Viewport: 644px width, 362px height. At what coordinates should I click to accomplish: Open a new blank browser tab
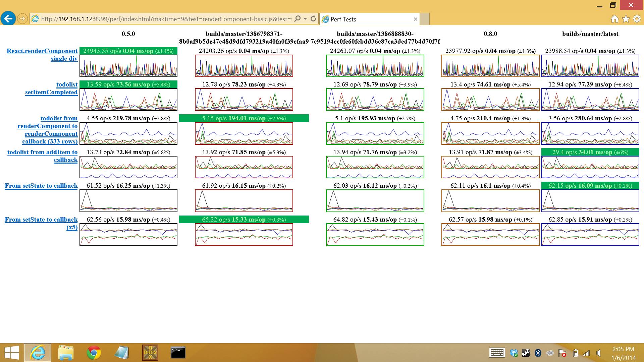425,19
